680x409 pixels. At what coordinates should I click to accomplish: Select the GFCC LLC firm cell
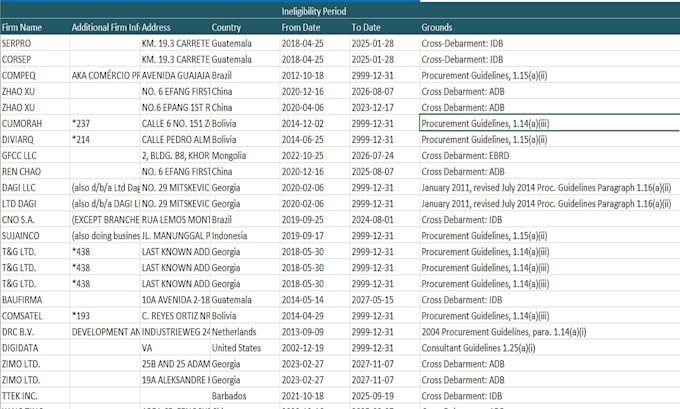[35, 156]
